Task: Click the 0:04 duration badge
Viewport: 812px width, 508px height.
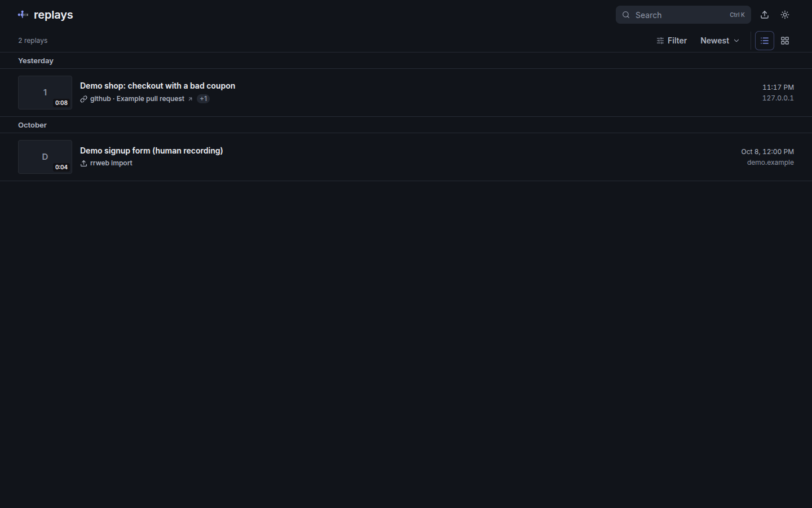Action: pos(61,167)
